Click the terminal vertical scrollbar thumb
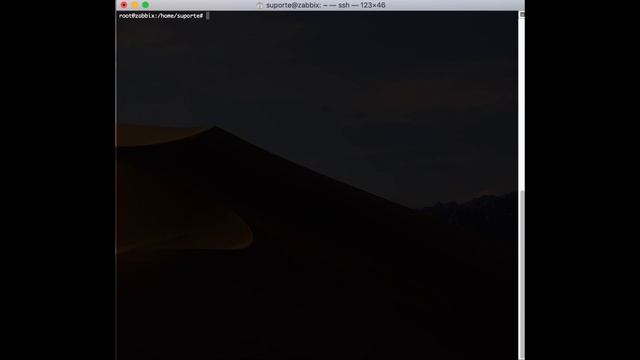 tap(522, 274)
